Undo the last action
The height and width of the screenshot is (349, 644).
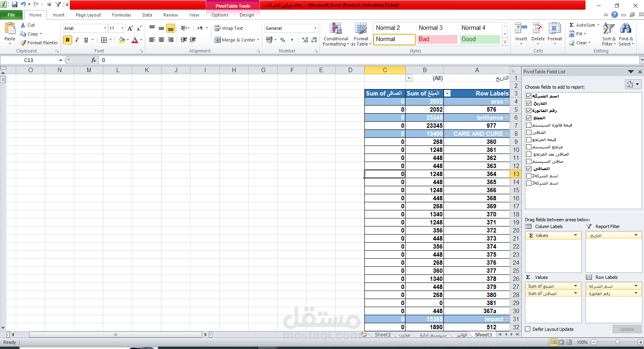tap(23, 5)
